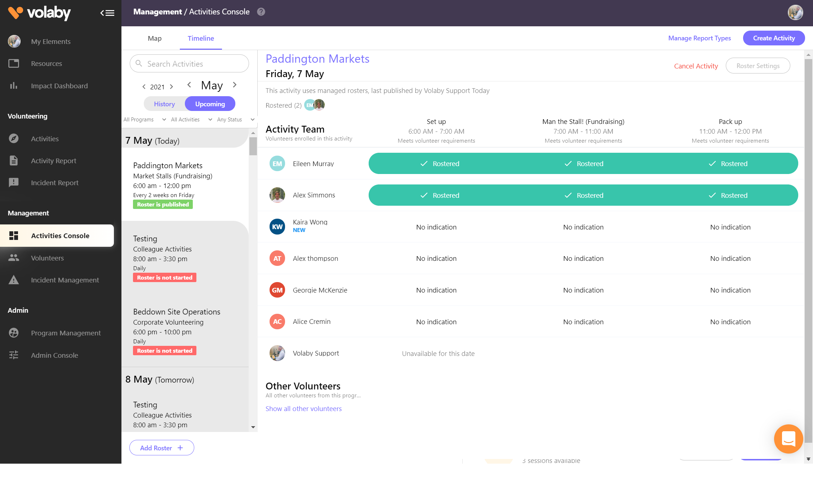The image size is (813, 504).
Task: Switch to the History filter
Action: click(x=164, y=104)
